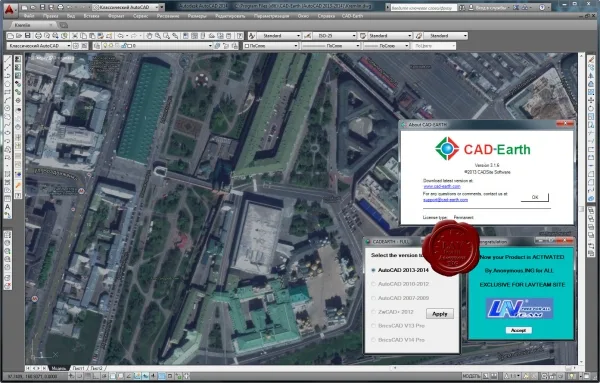Click the Undo arrow in the standard toolbar
This screenshot has height=383, width=600.
point(120,36)
